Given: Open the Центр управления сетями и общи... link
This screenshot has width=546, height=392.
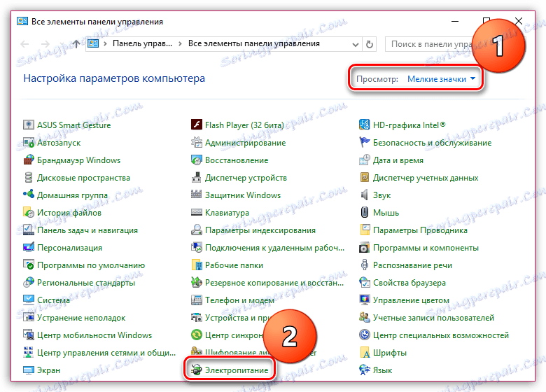Looking at the screenshot, I should point(106,353).
